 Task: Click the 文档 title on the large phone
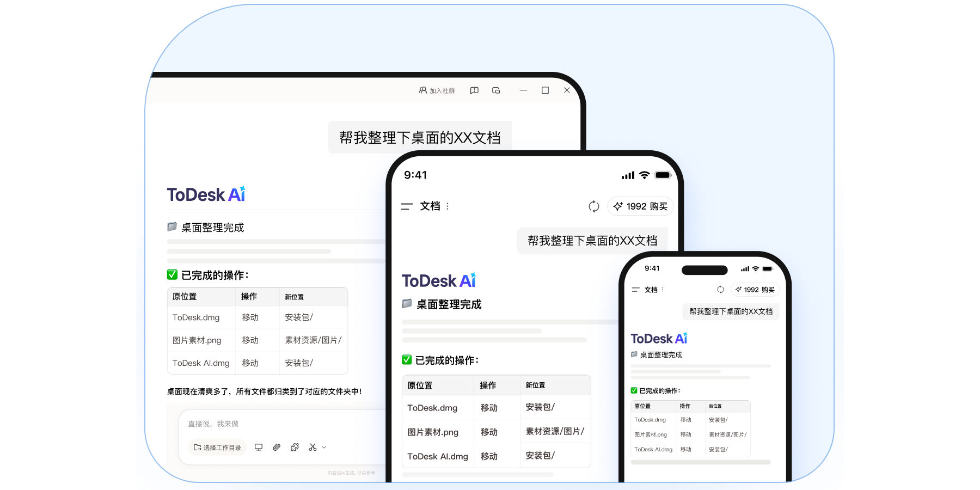[430, 206]
